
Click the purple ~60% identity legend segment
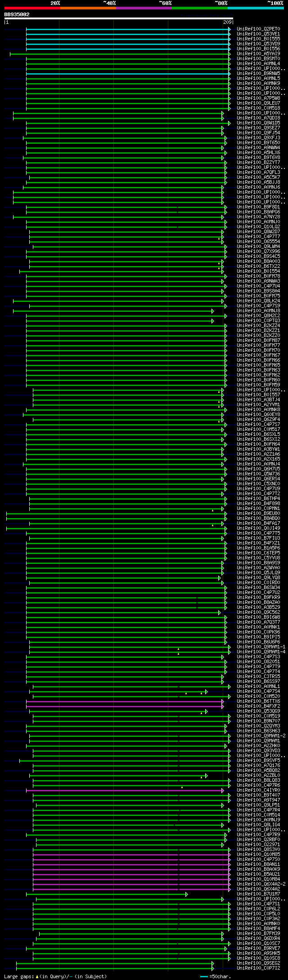(x=144, y=8)
